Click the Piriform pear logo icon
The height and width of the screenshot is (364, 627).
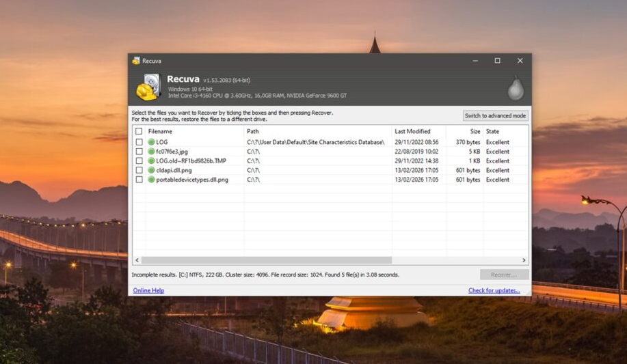click(x=516, y=89)
